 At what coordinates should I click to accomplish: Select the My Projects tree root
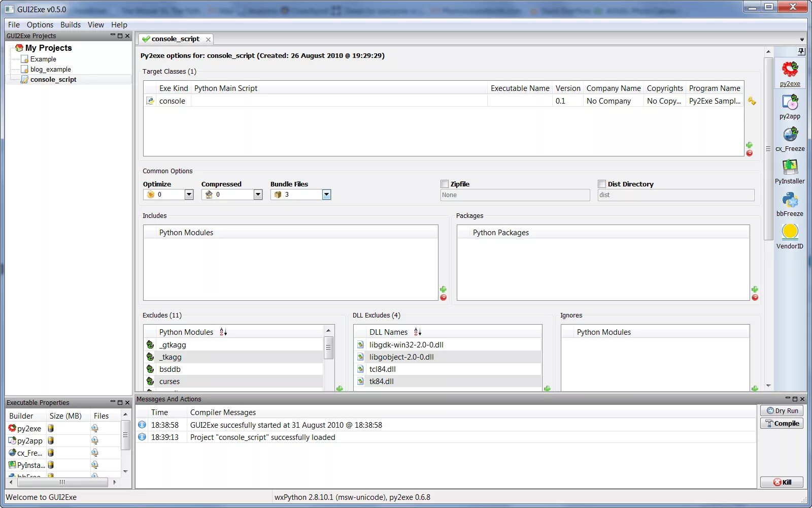point(48,48)
